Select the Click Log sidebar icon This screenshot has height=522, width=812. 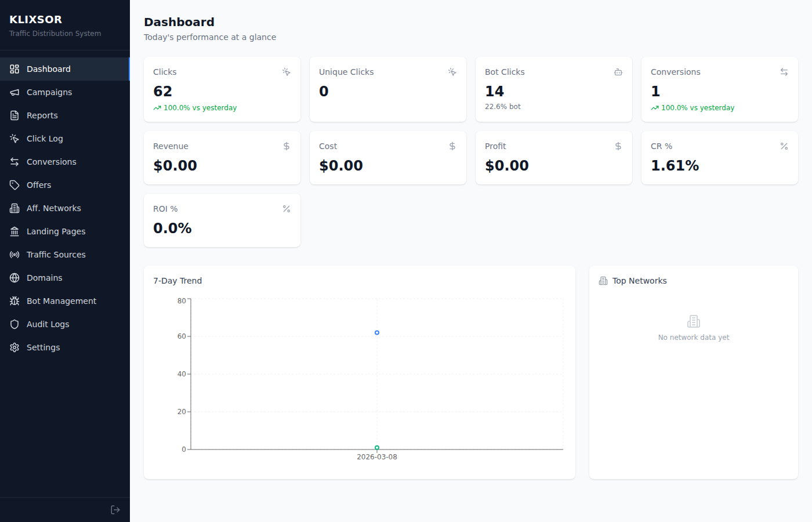click(14, 138)
